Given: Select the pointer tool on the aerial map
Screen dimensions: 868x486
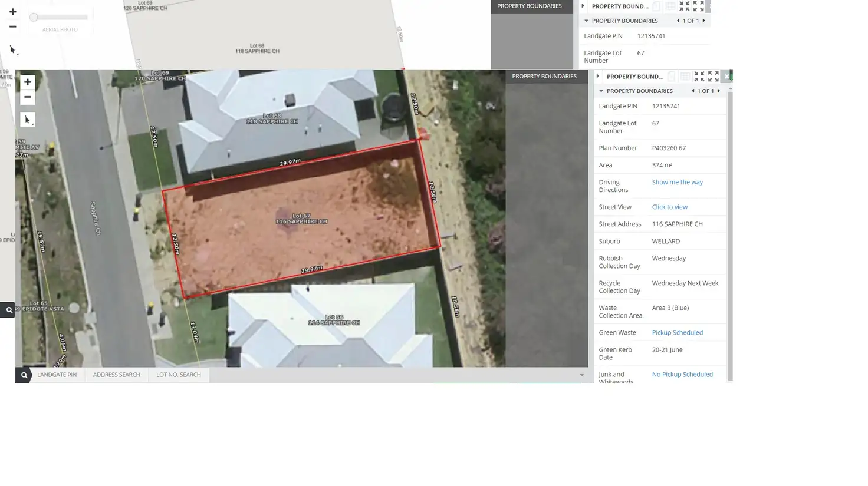Looking at the screenshot, I should pos(27,120).
